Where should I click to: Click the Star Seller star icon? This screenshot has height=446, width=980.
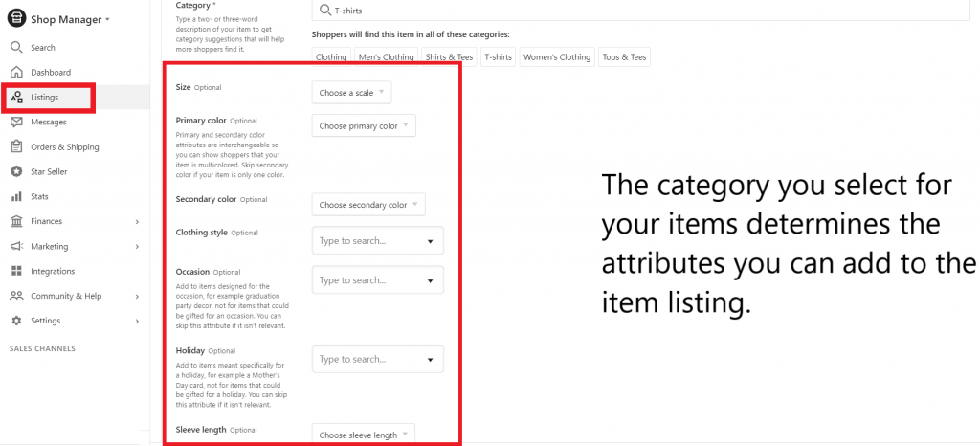16,172
